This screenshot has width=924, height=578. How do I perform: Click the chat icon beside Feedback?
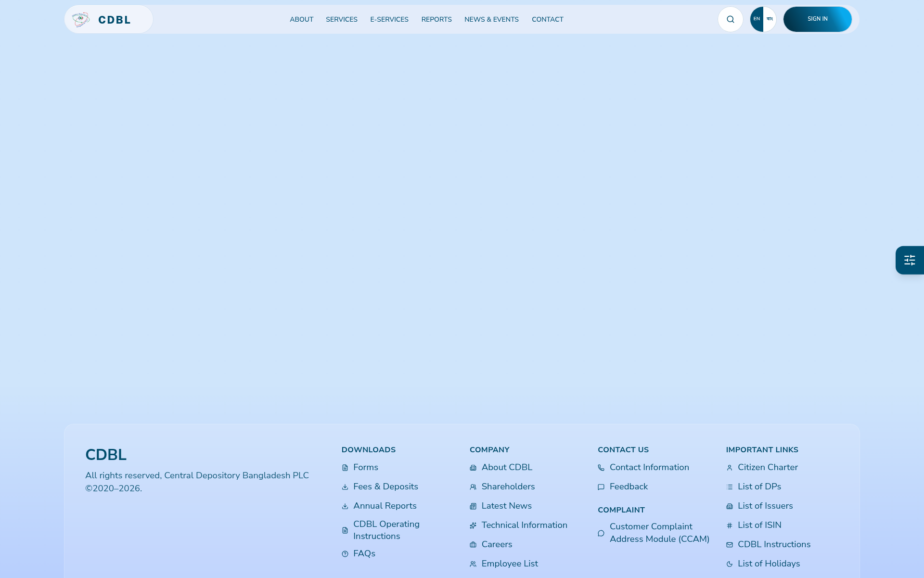pyautogui.click(x=601, y=487)
